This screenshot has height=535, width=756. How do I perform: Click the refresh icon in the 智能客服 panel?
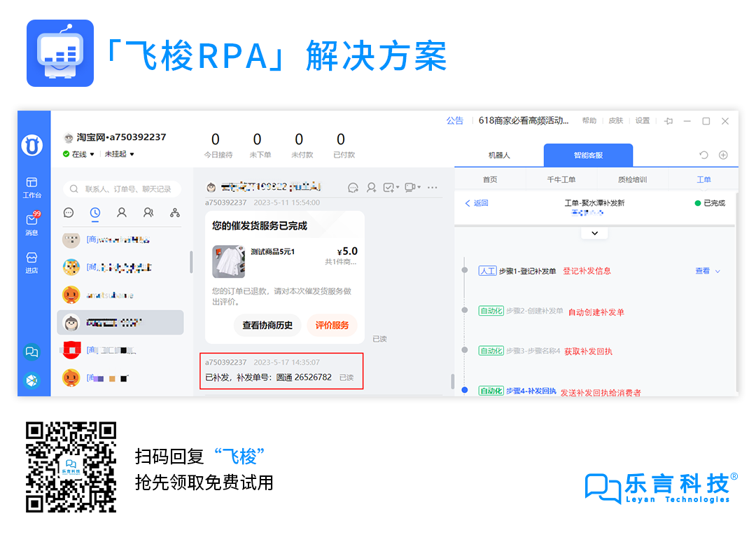(704, 155)
